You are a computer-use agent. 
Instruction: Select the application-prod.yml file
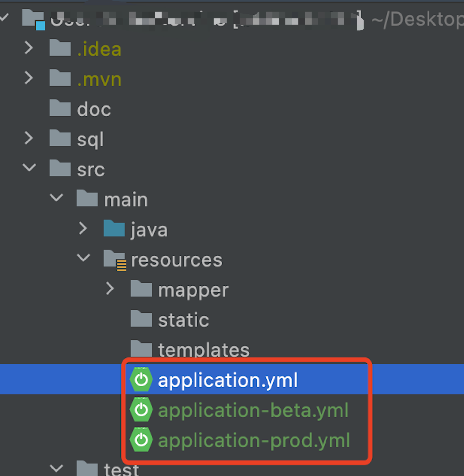click(254, 440)
